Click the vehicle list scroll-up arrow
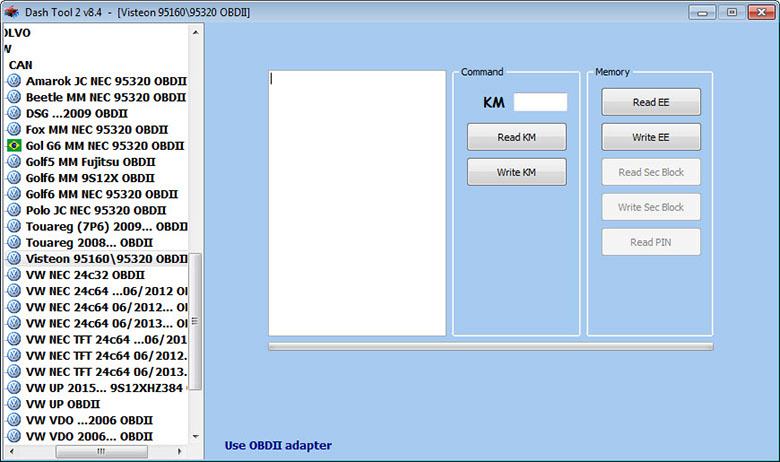Image resolution: width=780 pixels, height=462 pixels. click(195, 32)
